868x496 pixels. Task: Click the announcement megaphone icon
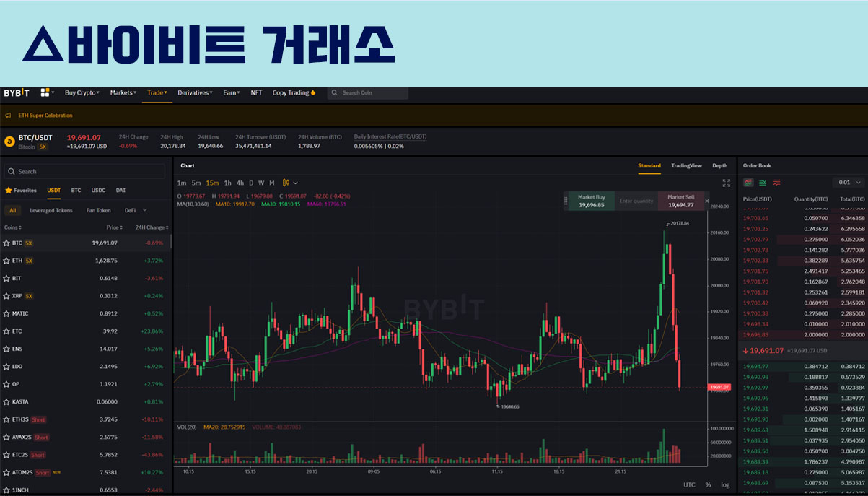(8, 116)
